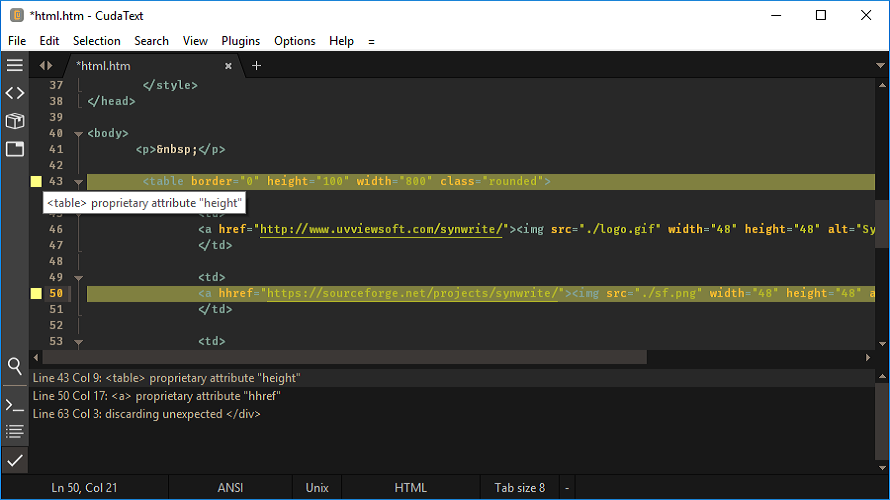
Task: Add a new tab with plus button
Action: click(256, 66)
